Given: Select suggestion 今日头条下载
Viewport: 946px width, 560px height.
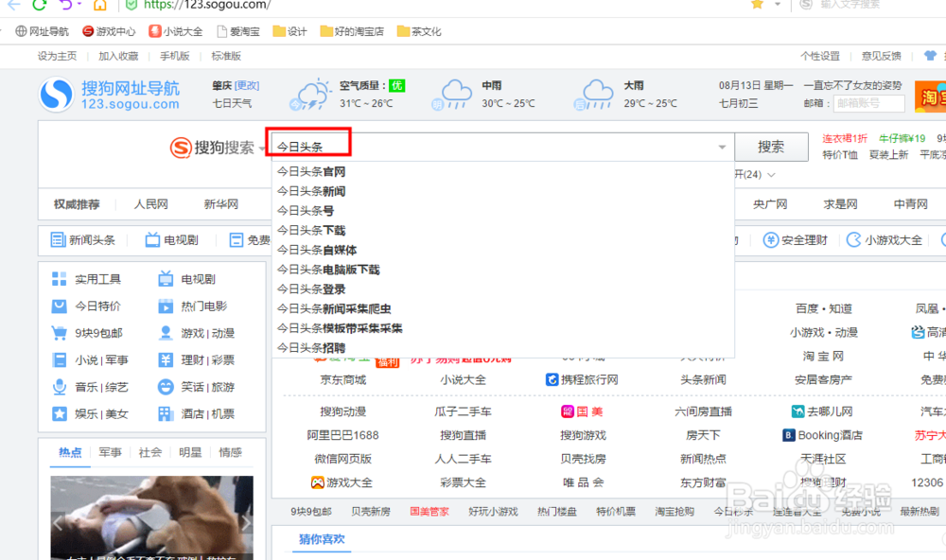Looking at the screenshot, I should [x=503, y=231].
